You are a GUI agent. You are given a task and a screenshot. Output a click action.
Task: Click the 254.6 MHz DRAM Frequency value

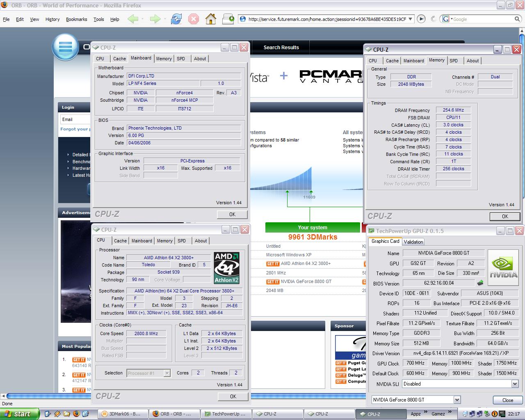point(453,110)
